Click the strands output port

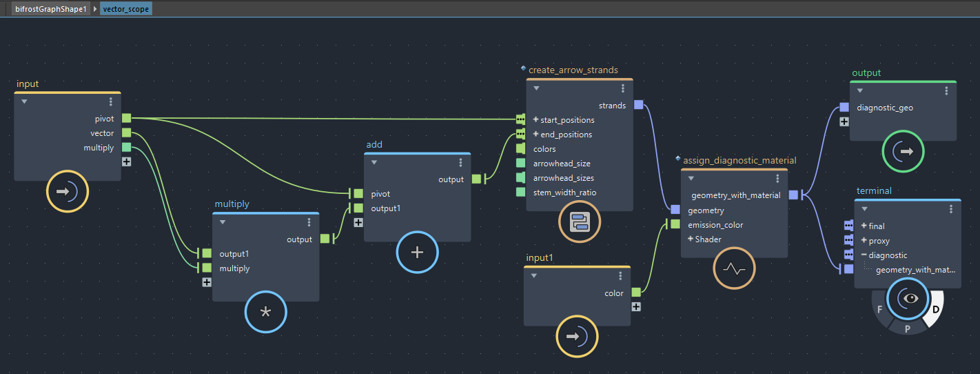coord(638,105)
